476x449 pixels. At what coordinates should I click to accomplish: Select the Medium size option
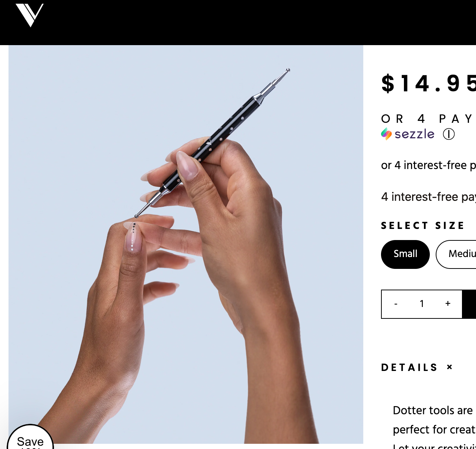[x=456, y=254]
